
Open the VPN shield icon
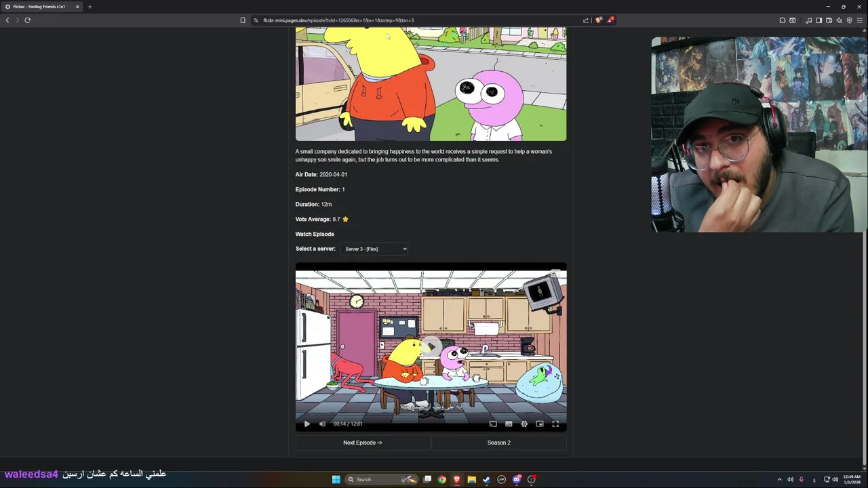(x=849, y=20)
